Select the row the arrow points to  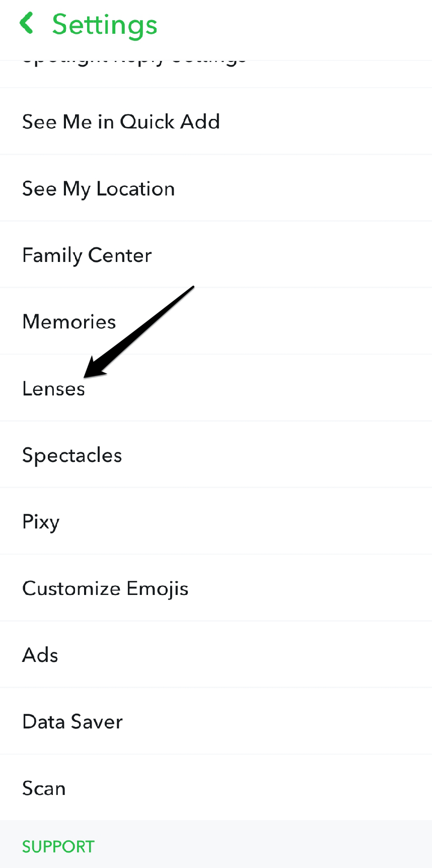pos(53,388)
